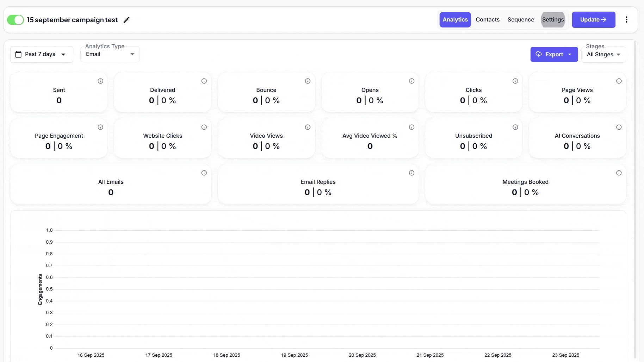Click the Update button

pos(593,20)
